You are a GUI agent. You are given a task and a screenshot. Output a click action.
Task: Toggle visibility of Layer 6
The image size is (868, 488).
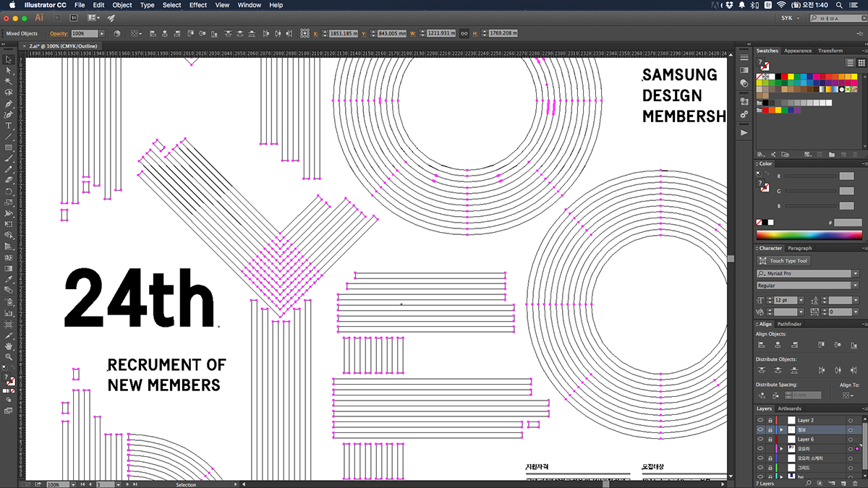[760, 439]
